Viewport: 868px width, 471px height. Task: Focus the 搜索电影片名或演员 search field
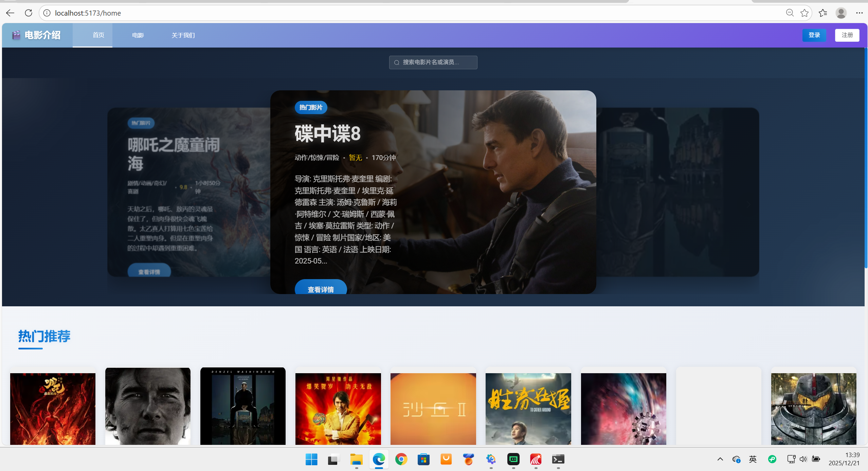pyautogui.click(x=433, y=62)
